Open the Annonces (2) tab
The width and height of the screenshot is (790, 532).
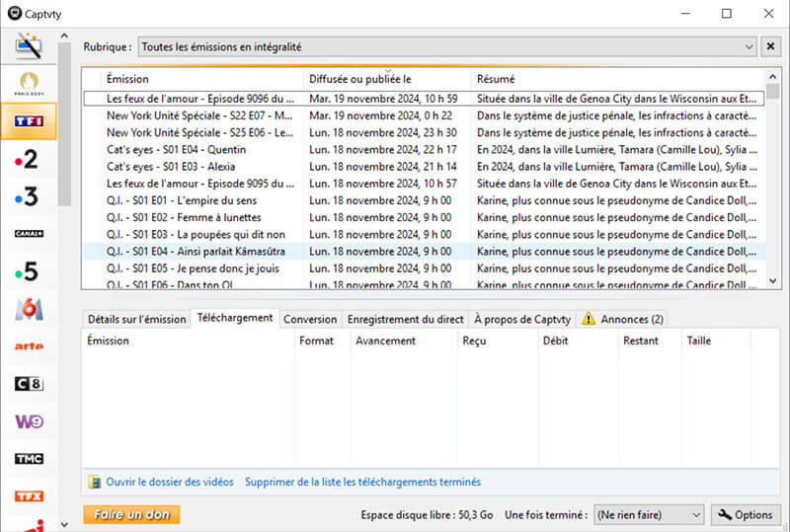click(623, 319)
